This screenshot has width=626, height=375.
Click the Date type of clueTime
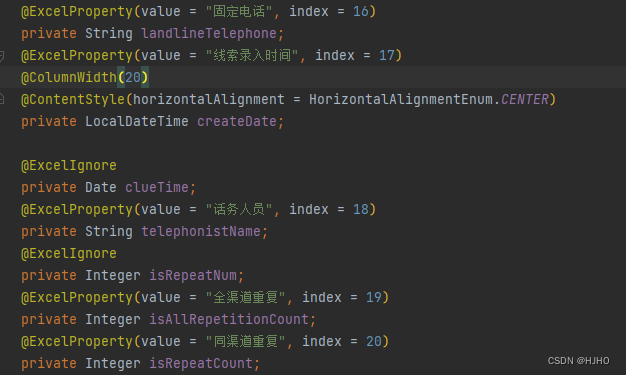101,187
